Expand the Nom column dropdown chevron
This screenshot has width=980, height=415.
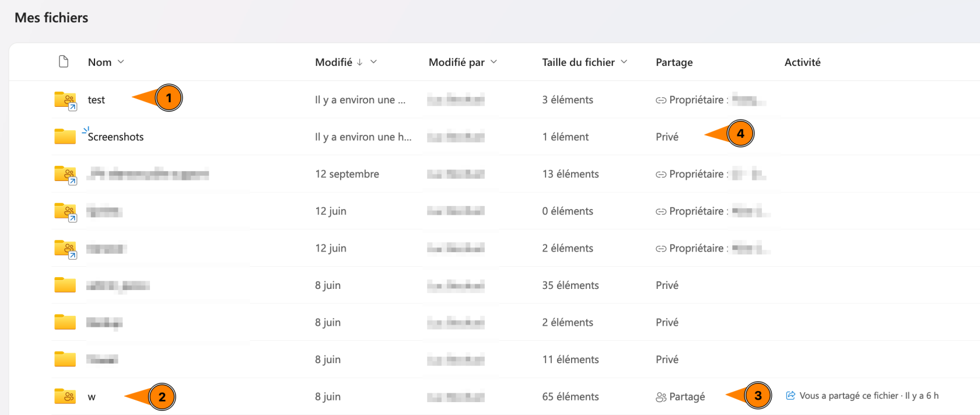coord(121,62)
